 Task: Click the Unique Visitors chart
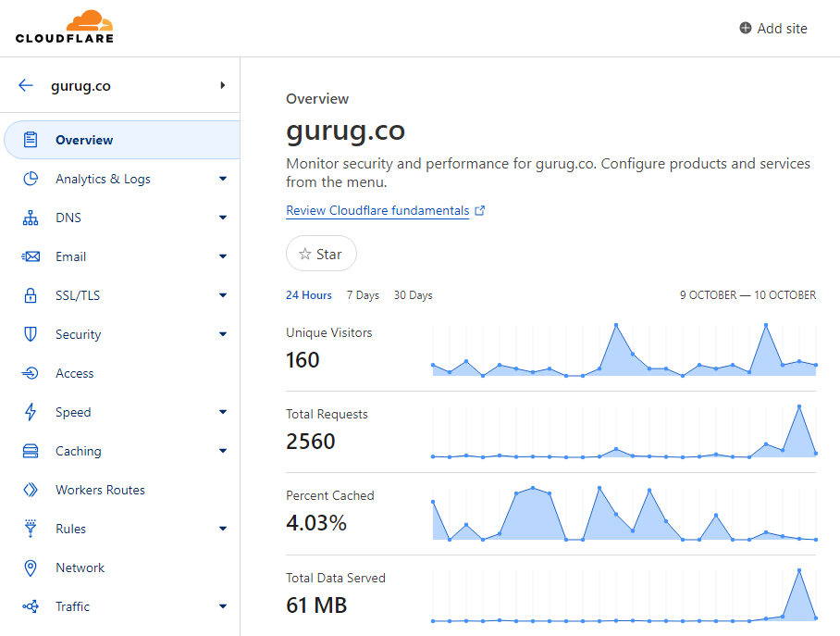(x=624, y=350)
